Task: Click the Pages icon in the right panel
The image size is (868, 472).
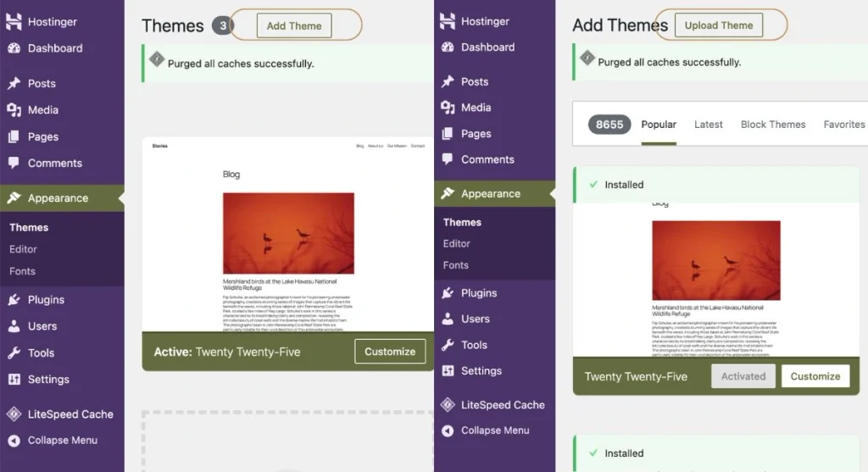Action: tap(448, 133)
